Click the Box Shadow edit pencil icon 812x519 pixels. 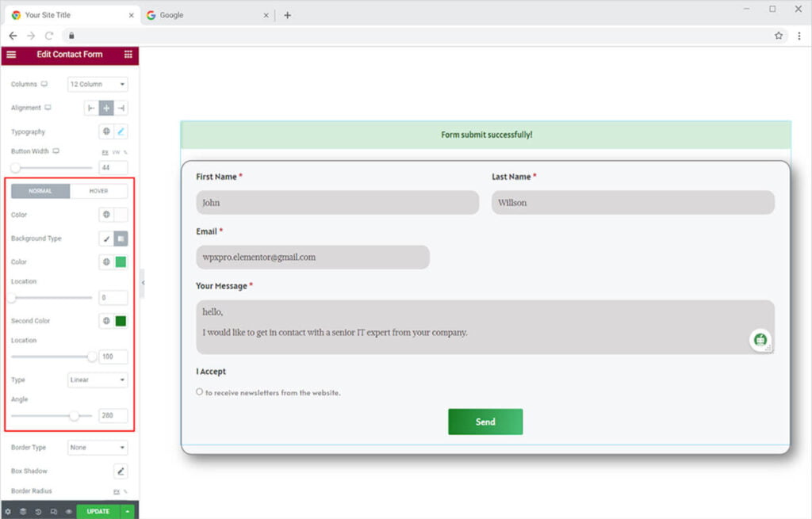(121, 471)
